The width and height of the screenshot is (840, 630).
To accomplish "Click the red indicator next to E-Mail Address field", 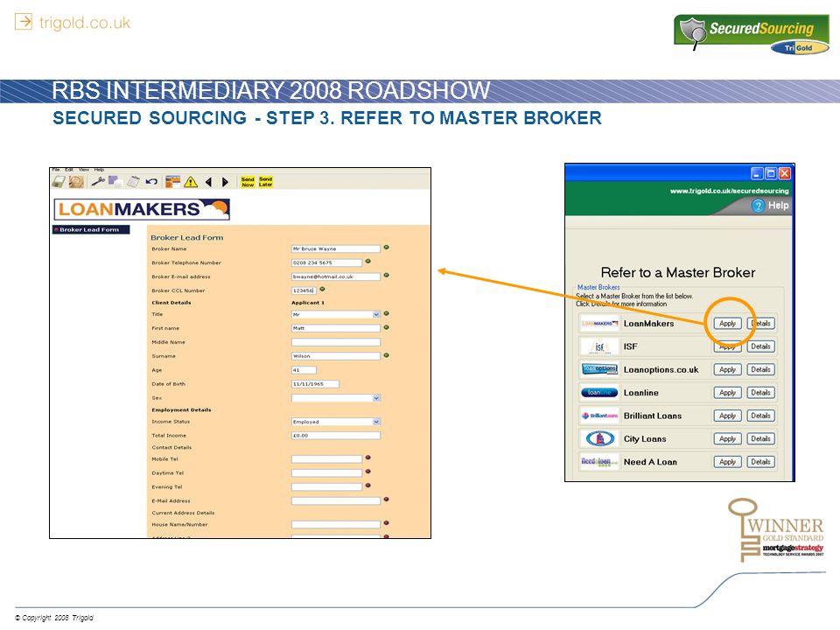I will click(x=386, y=500).
